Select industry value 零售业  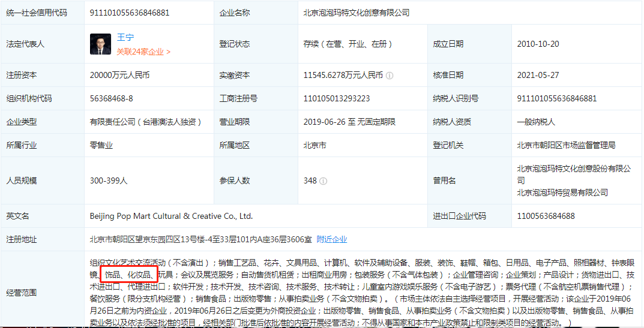tap(101, 145)
